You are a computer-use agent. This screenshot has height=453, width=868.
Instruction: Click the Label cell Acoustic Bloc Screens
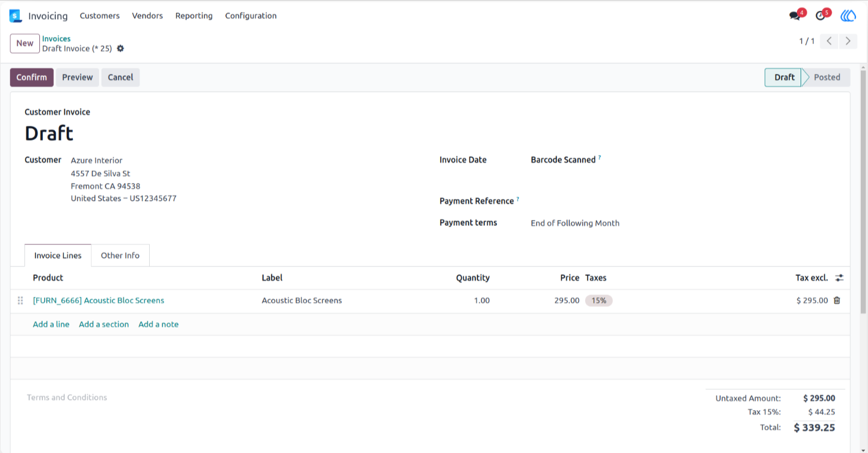pos(302,300)
